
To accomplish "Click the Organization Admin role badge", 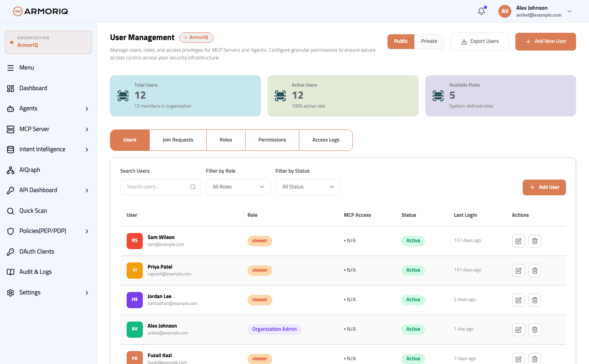I will [275, 329].
